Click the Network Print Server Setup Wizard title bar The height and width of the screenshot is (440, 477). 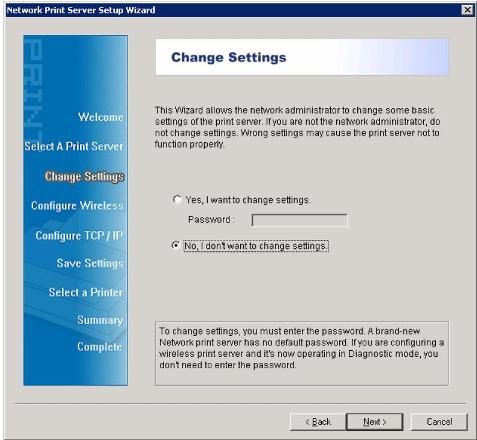pos(233,10)
